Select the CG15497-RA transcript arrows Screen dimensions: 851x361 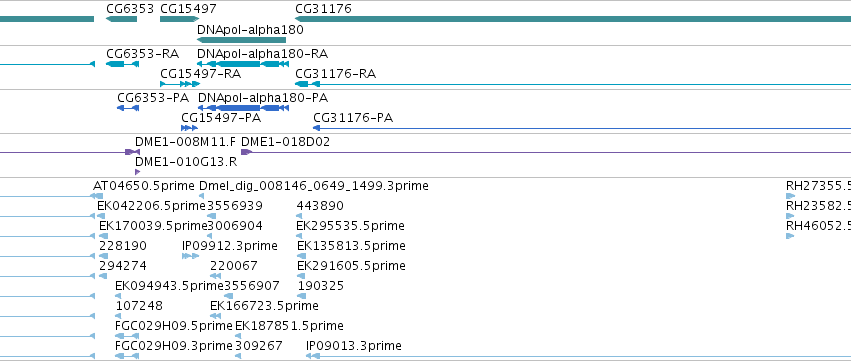180,84
